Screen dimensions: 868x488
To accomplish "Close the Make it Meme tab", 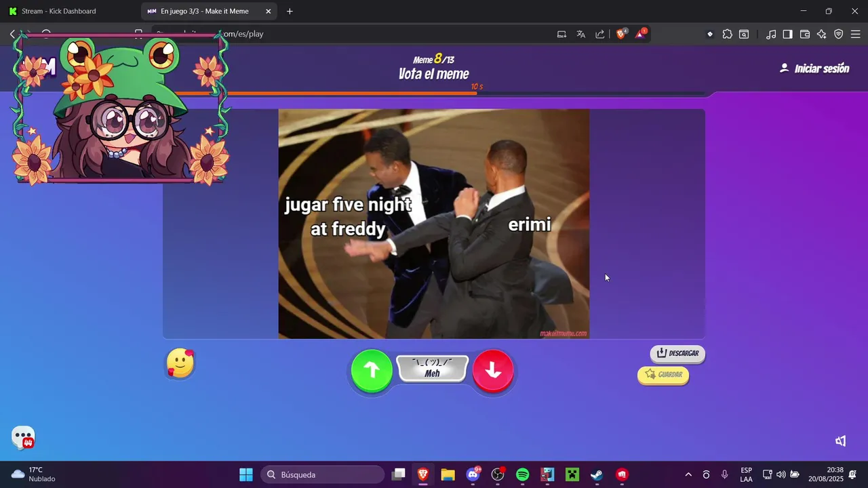I will click(x=268, y=11).
